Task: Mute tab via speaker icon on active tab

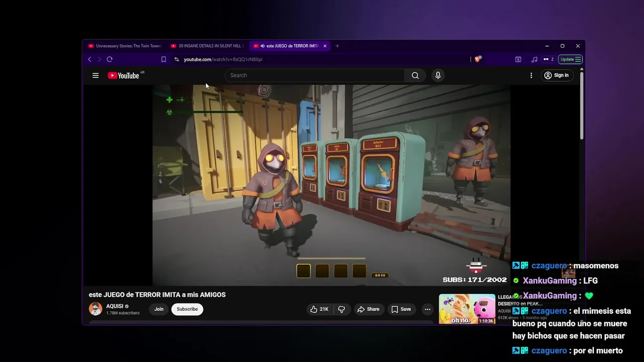Action: pyautogui.click(x=263, y=46)
